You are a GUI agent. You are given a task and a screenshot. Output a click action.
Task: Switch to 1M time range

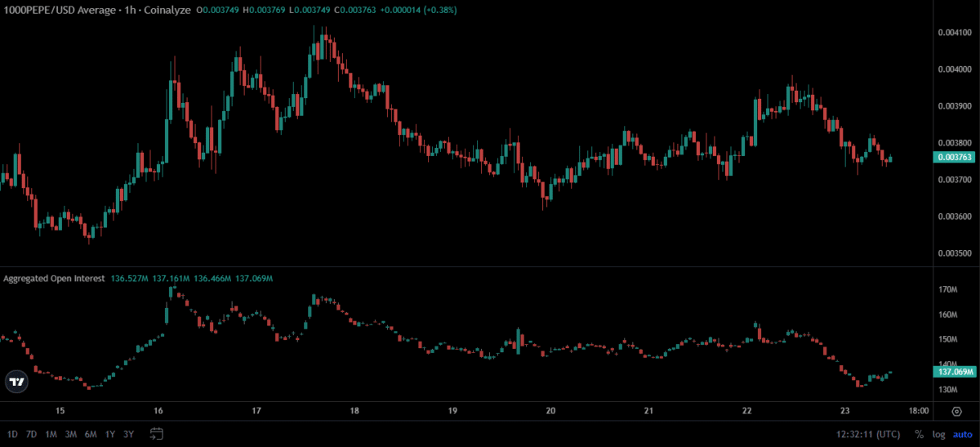(x=51, y=434)
